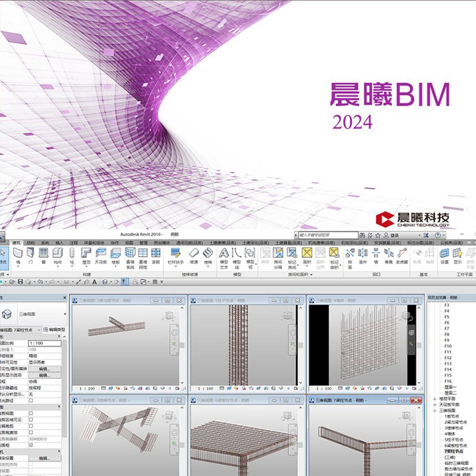Image resolution: width=476 pixels, height=476 pixels.
Task: Select the 天花板 (Ceiling) tool
Action: pyautogui.click(x=101, y=256)
